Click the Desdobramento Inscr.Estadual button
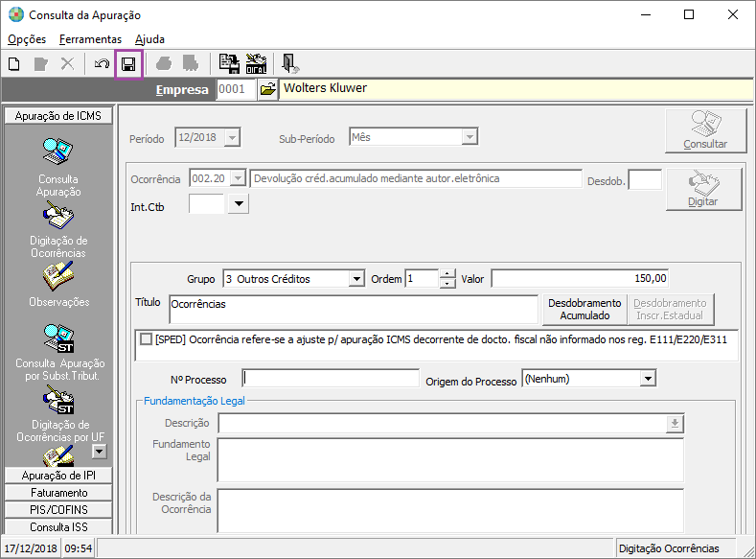Screen dimensions: 756x559 click(670, 309)
